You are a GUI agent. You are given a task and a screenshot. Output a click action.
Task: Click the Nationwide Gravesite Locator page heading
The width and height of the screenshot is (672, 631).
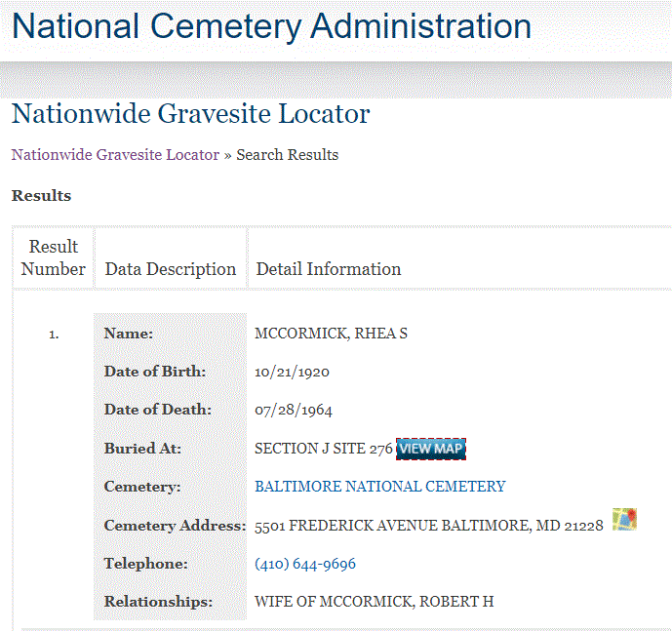click(x=190, y=114)
